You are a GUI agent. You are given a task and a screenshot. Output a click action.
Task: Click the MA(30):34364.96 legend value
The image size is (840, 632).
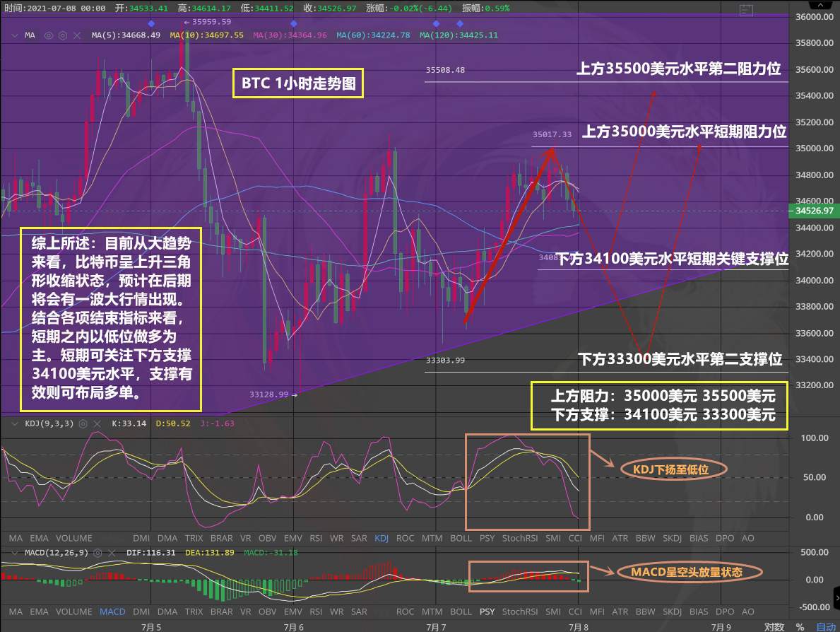[290, 35]
